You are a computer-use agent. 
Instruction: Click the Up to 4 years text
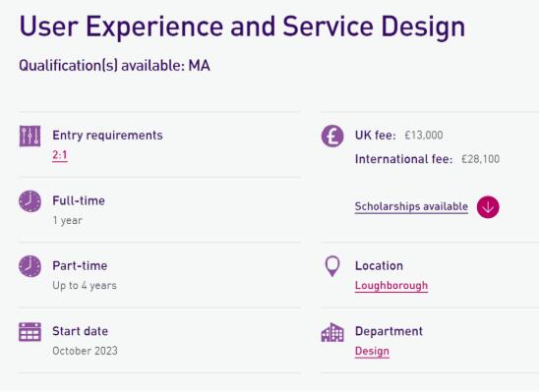click(85, 286)
